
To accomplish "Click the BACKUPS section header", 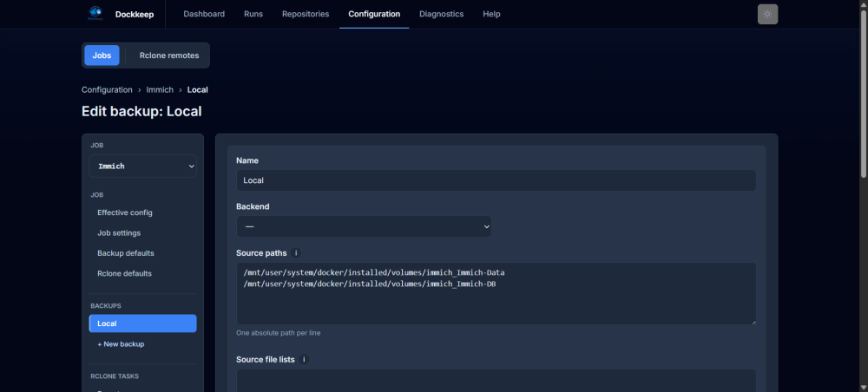I will coord(106,305).
